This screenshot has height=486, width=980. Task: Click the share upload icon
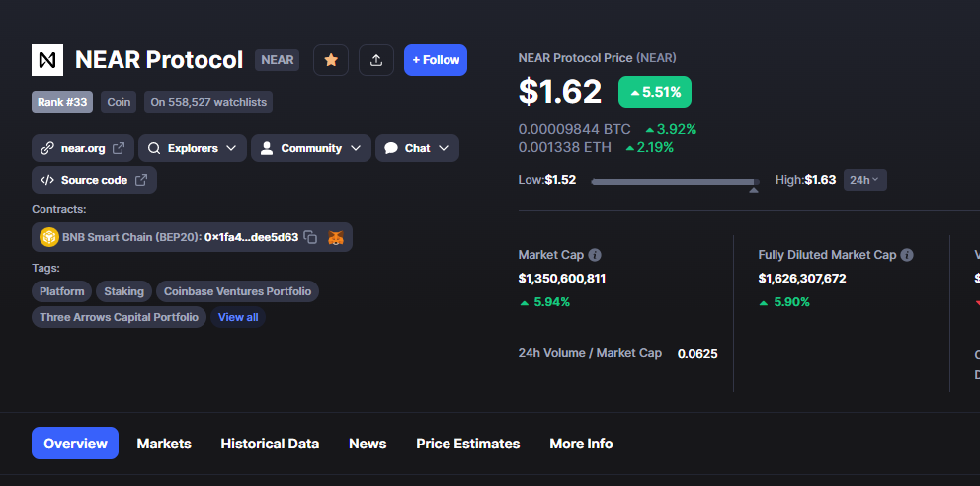point(376,60)
